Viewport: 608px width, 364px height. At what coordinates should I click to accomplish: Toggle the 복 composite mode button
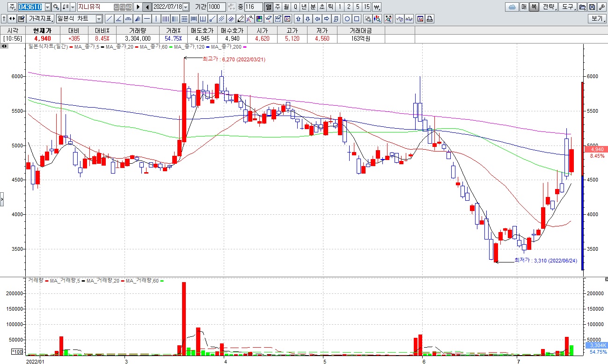534,7
